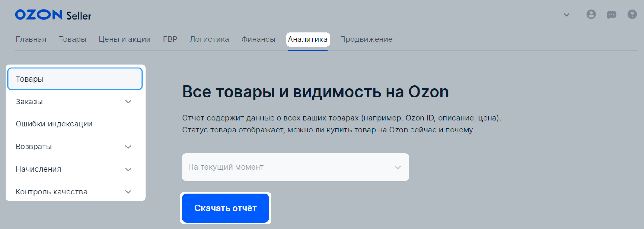Open the Продвижение tab
This screenshot has width=644, height=229.
tap(366, 39)
